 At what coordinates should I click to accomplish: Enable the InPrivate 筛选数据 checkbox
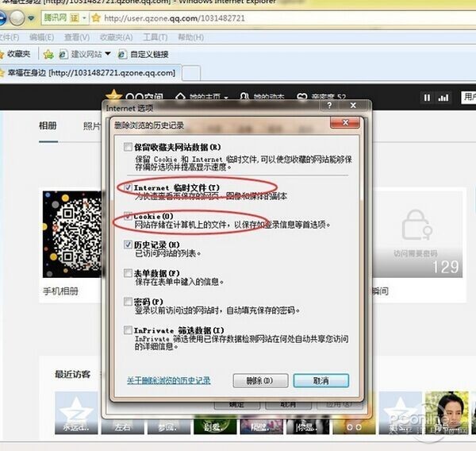coord(128,330)
